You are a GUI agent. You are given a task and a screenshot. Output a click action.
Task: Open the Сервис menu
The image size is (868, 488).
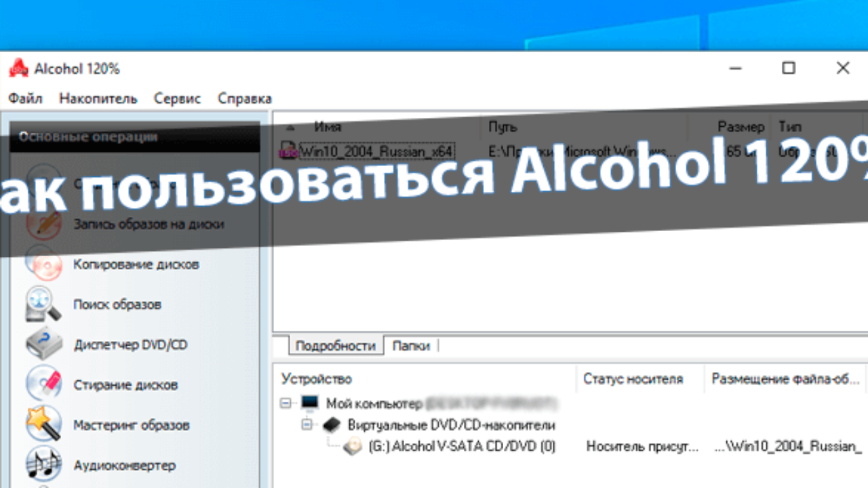coord(177,98)
